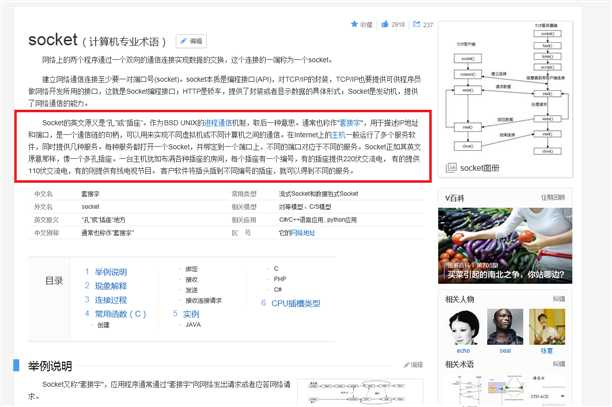
Task: Click the 举例说明 section heading
Action: pos(50,366)
